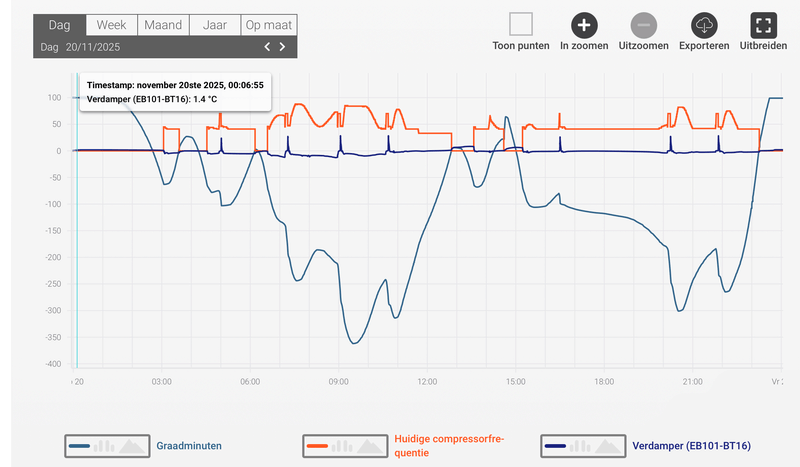This screenshot has width=800, height=467.
Task: Switch to the Week tab
Action: point(111,25)
